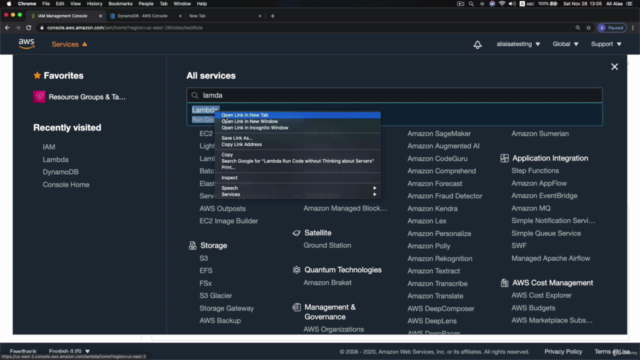Viewport: 640px width, 360px height.
Task: Open Ground Station under Satellite
Action: point(327,245)
